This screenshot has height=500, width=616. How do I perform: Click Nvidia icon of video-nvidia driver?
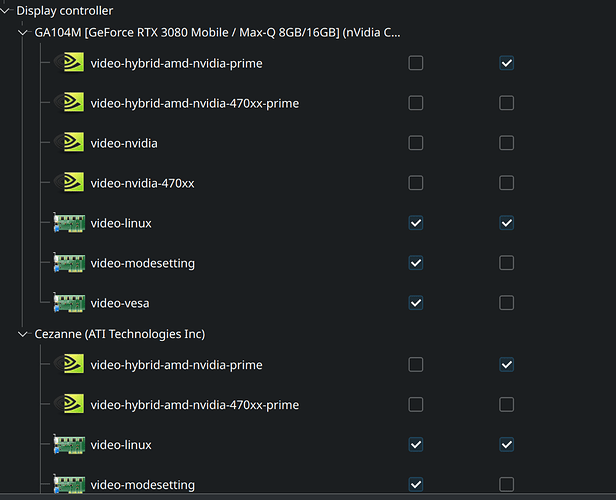click(x=69, y=143)
